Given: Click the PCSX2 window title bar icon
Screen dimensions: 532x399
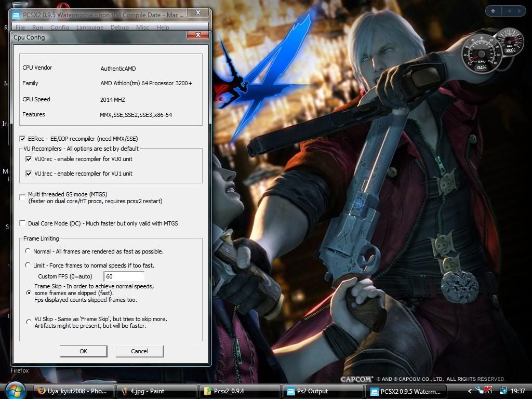Looking at the screenshot, I should [16, 15].
